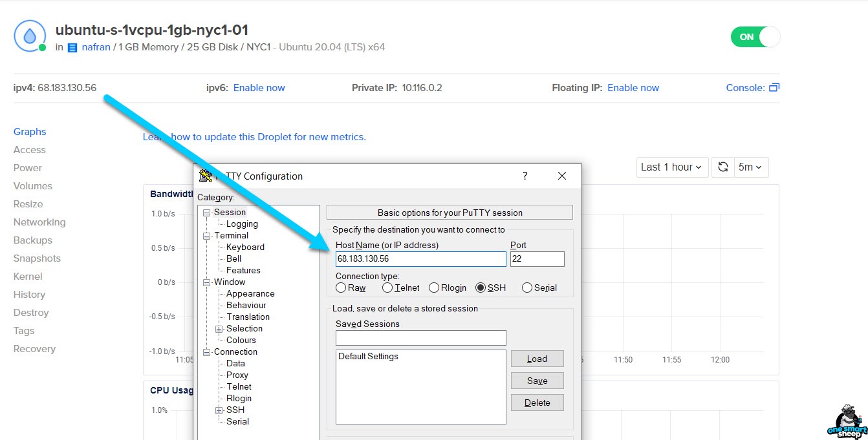Click the Console link
The height and width of the screenshot is (440, 868).
pos(746,88)
